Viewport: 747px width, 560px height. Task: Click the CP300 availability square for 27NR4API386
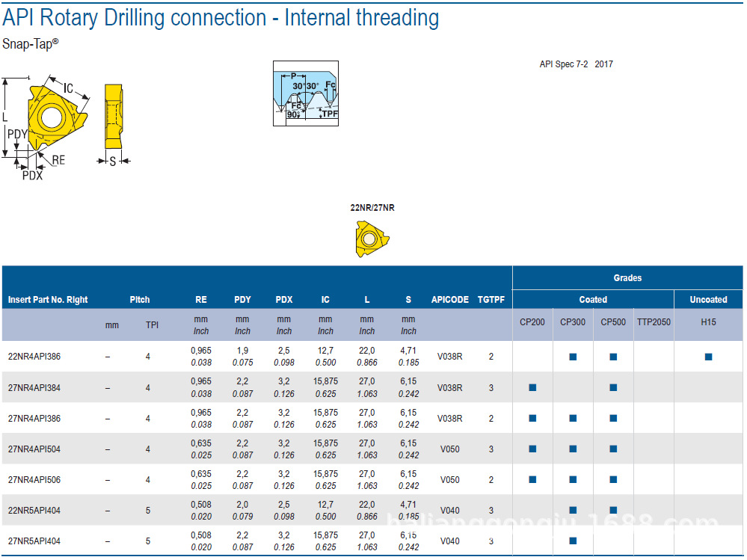(573, 418)
